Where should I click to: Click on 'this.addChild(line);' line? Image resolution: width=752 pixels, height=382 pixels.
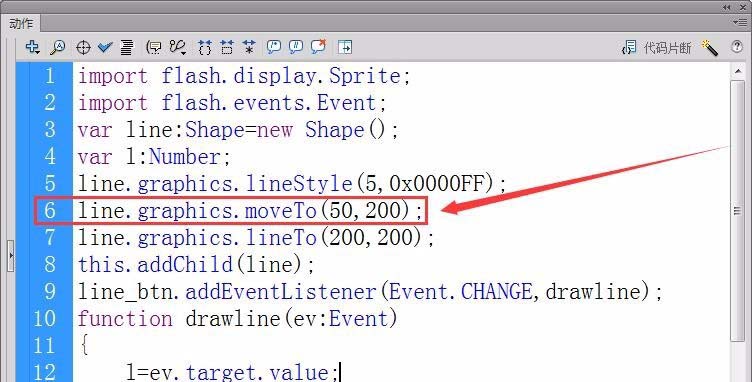click(196, 264)
